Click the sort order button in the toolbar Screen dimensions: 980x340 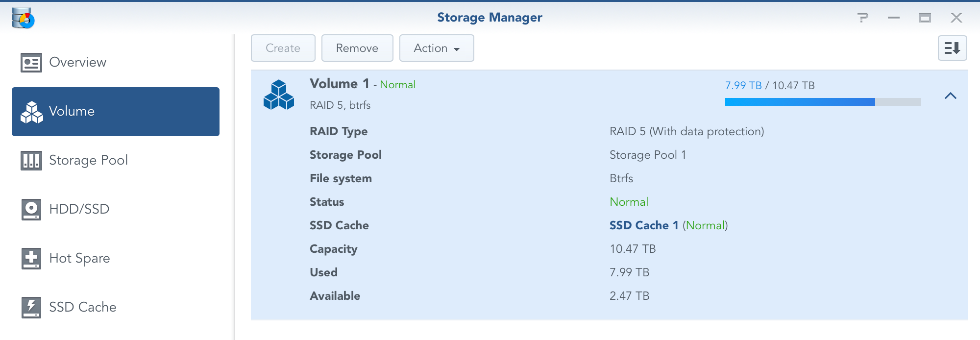[x=952, y=48]
